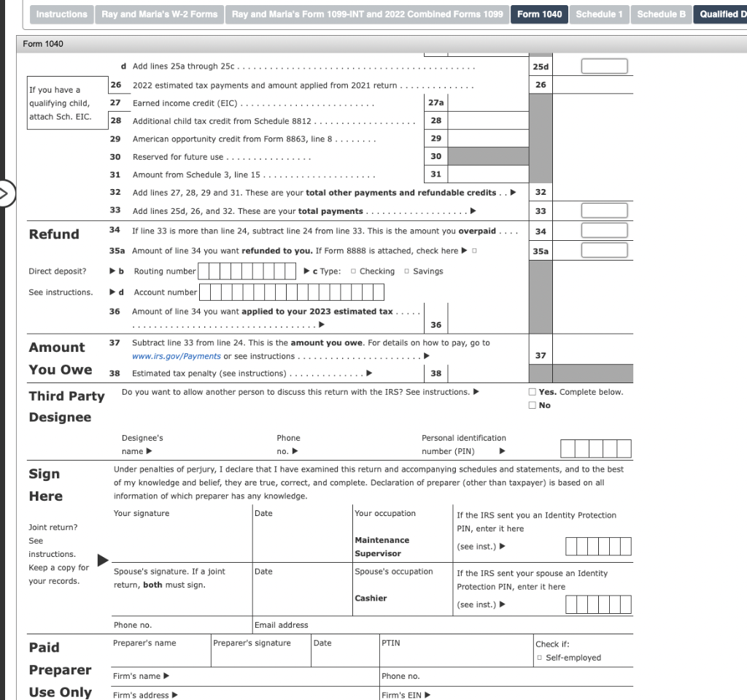
Task: Open Ray and Maria's W-2 Forms tab
Action: pos(159,13)
